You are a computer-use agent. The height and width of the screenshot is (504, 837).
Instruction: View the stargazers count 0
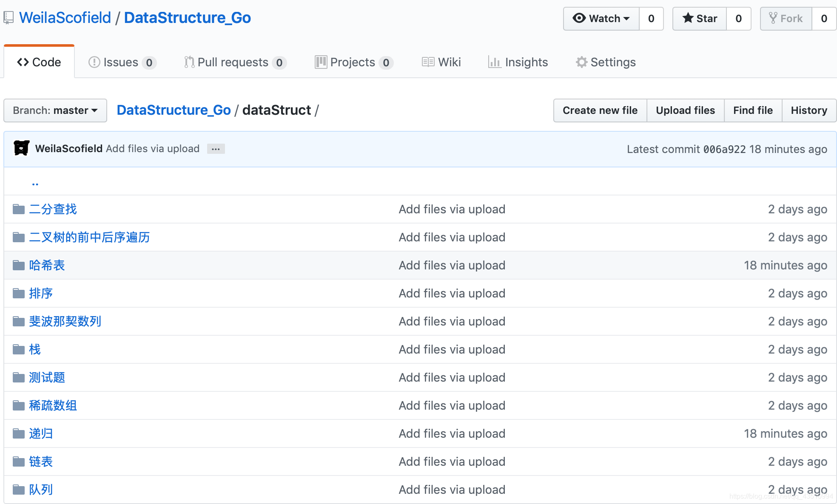pyautogui.click(x=739, y=19)
